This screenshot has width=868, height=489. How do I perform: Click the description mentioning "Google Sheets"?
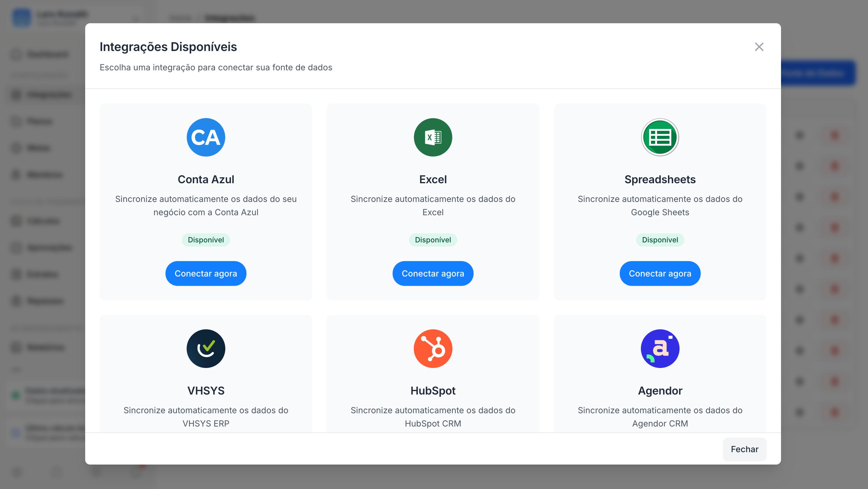pos(660,206)
